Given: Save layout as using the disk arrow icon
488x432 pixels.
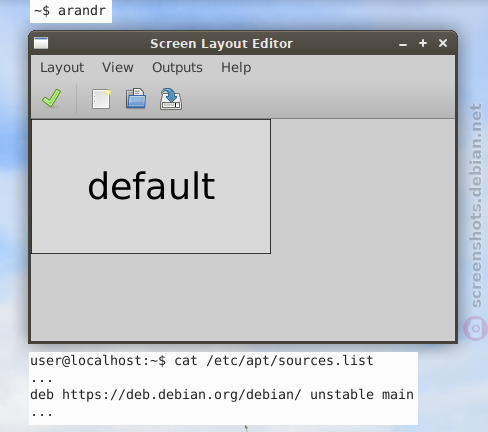Looking at the screenshot, I should coord(171,99).
